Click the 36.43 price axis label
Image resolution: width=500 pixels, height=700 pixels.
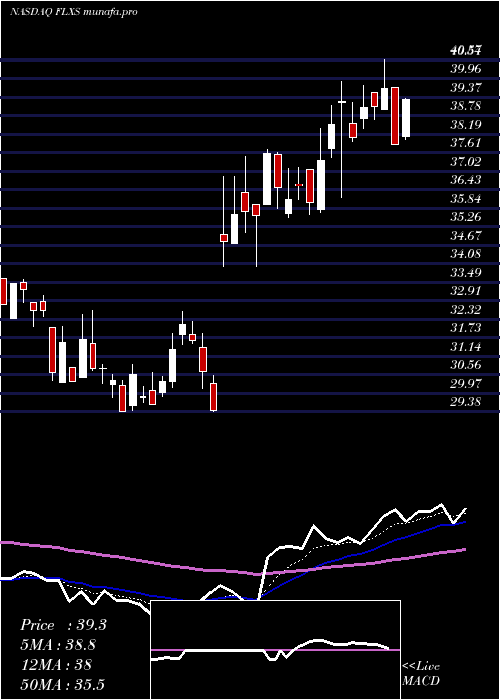(466, 180)
